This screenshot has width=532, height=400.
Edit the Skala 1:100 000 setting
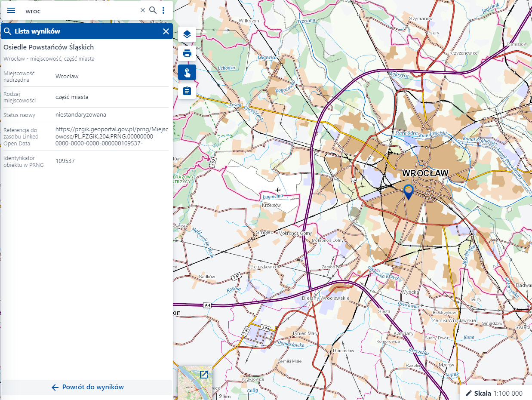click(x=495, y=393)
